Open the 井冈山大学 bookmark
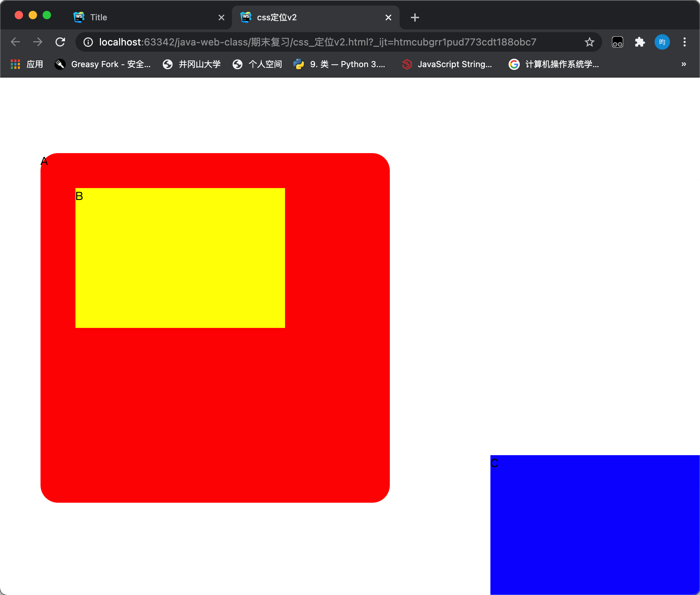 191,64
